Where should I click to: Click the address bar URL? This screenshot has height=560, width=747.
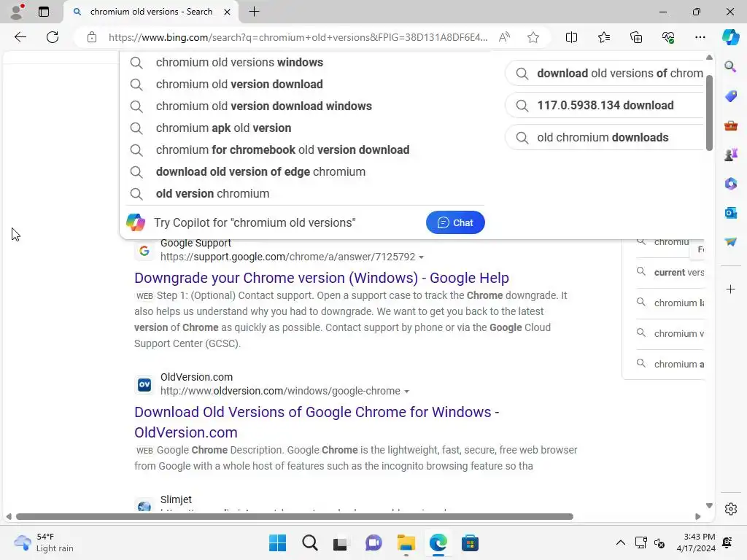point(298,37)
